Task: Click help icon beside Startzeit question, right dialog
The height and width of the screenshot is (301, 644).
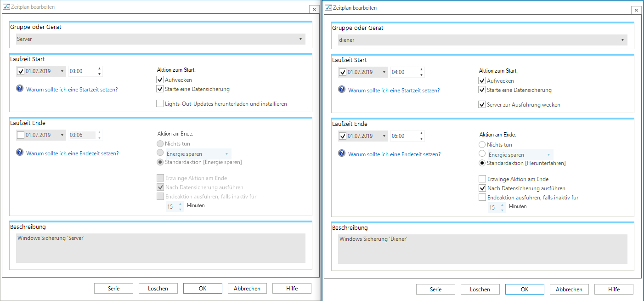Action: (x=342, y=90)
